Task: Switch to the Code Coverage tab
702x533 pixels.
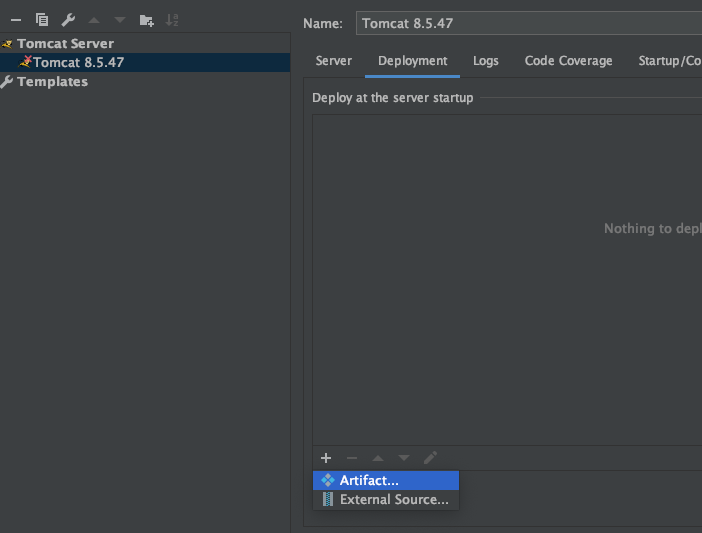Action: 568,61
